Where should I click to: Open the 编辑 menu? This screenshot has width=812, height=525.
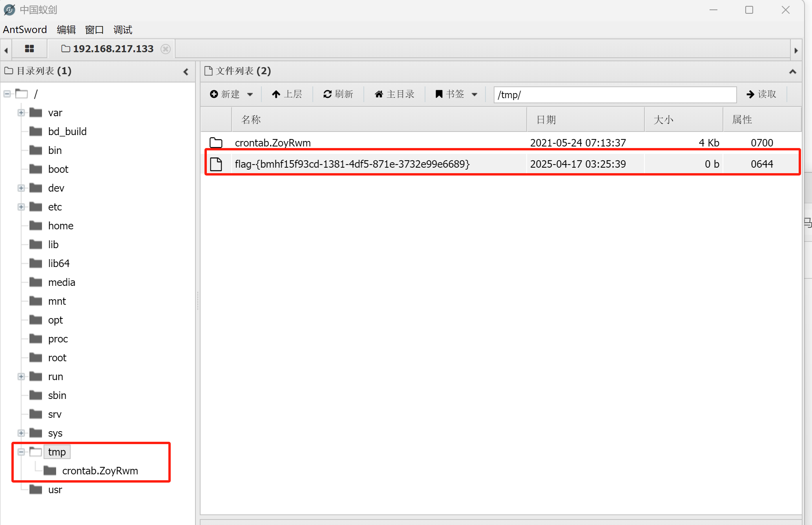(66, 30)
